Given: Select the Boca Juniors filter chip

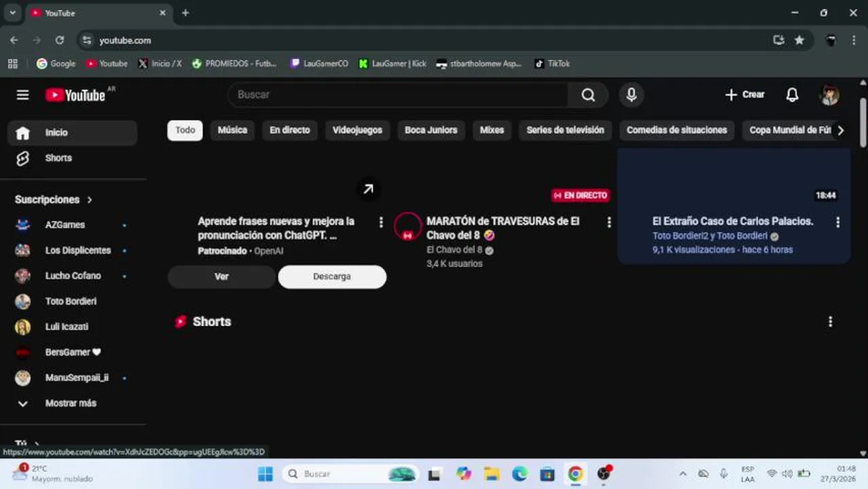Looking at the screenshot, I should click(431, 130).
